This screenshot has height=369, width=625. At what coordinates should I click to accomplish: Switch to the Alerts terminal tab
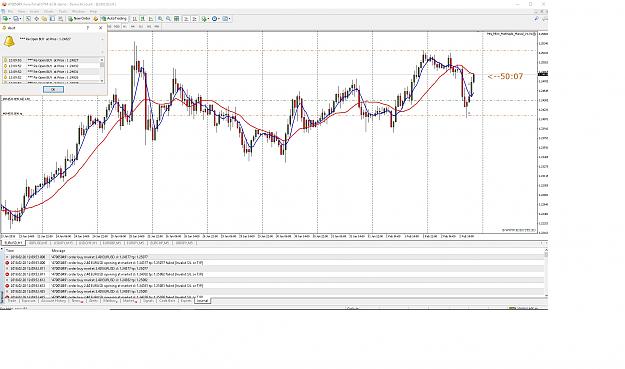(x=92, y=301)
